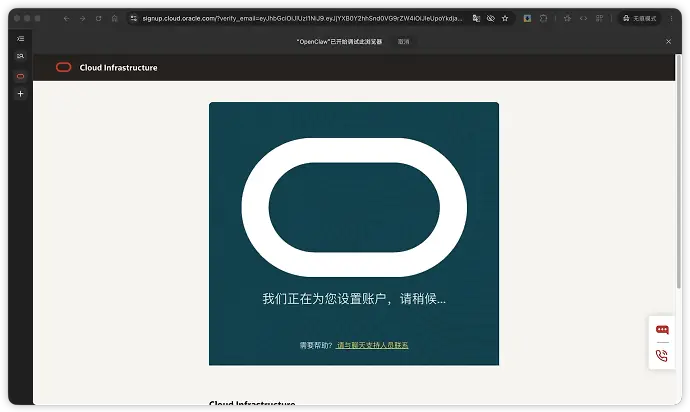The image size is (690, 412).
Task: Add a new tab with plus icon
Action: click(x=20, y=94)
